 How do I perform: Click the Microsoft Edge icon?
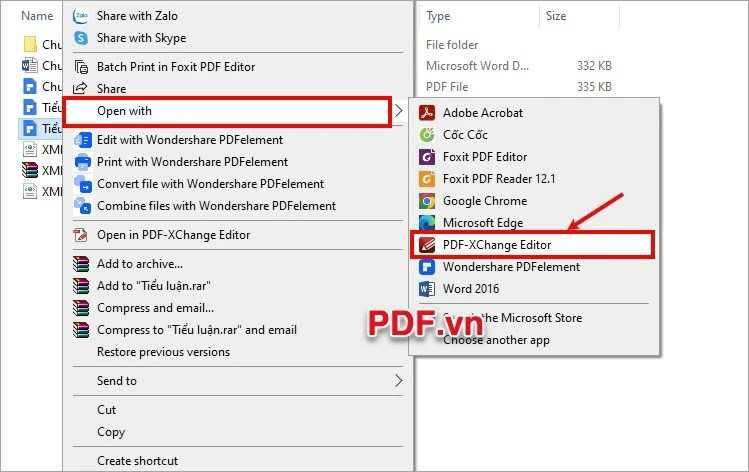(x=427, y=223)
